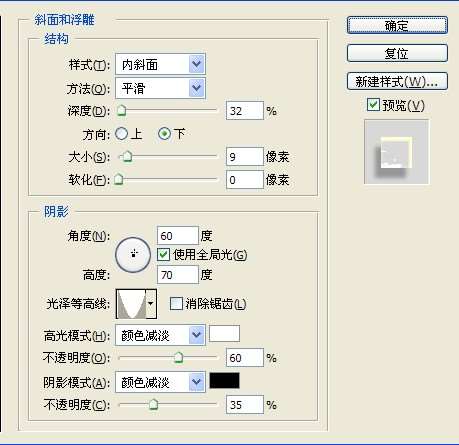Open the gloss contour curve thumbnail
This screenshot has height=445, width=459.
pyautogui.click(x=131, y=304)
